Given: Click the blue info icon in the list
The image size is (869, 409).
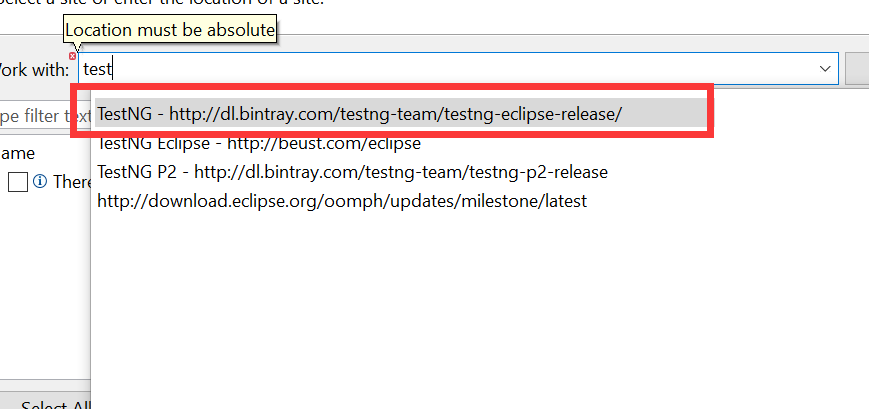Looking at the screenshot, I should (40, 181).
